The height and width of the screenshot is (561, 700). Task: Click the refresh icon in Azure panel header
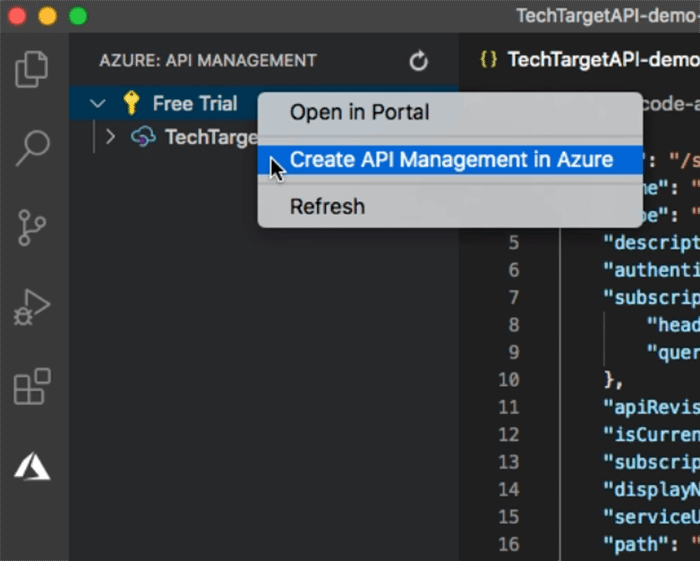(x=419, y=61)
